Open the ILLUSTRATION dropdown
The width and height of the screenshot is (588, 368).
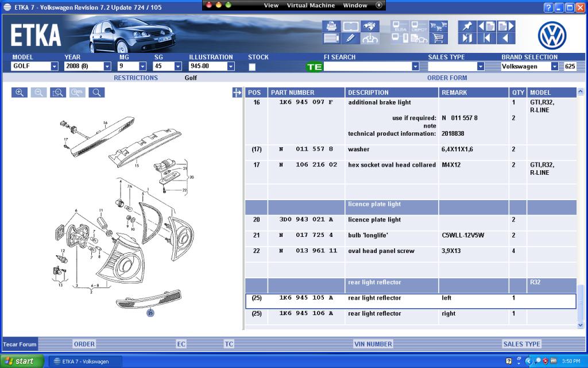point(231,67)
